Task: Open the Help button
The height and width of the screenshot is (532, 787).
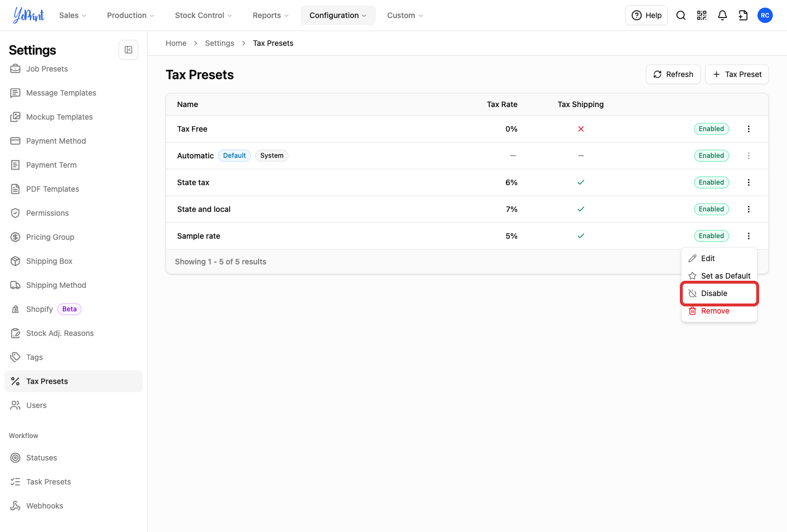Action: click(647, 15)
